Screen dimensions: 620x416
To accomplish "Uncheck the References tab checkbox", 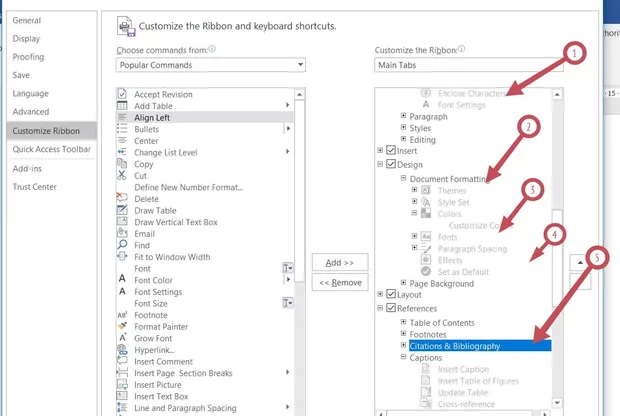I will (391, 307).
